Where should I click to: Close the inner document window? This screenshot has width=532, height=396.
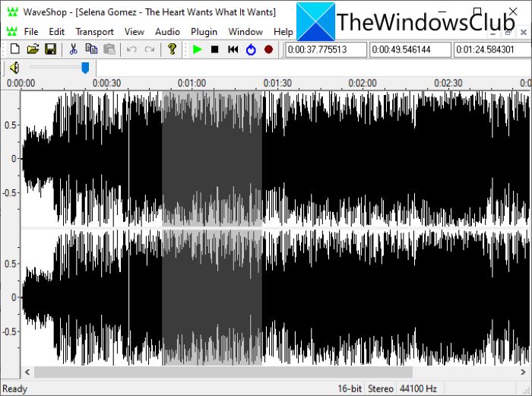tap(524, 32)
